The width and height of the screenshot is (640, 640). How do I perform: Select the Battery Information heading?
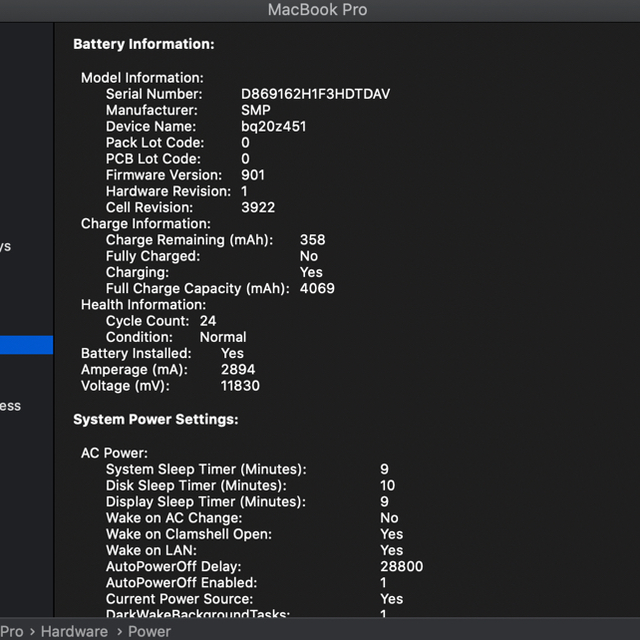pos(144,44)
